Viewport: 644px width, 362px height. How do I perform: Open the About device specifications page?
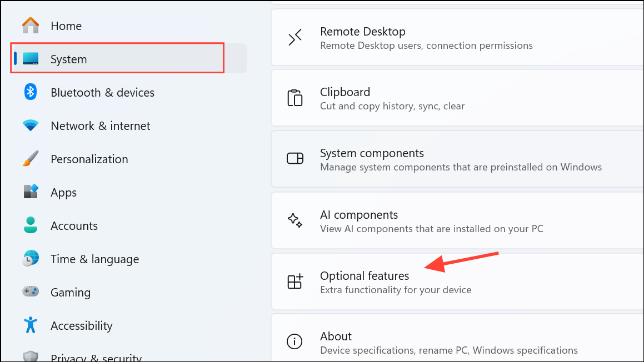tap(457, 338)
